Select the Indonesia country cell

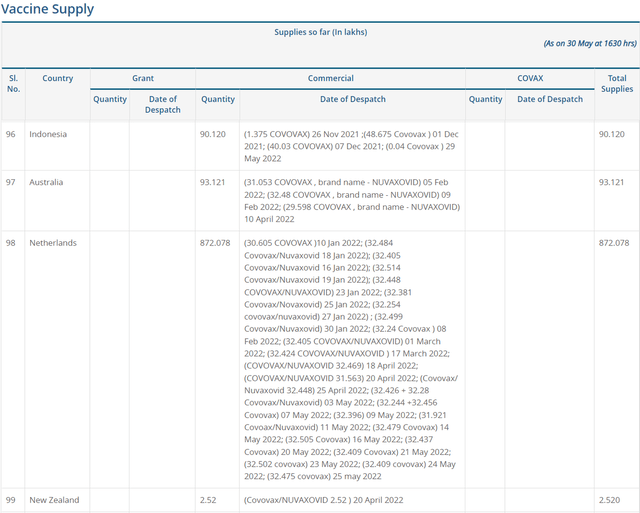48,134
